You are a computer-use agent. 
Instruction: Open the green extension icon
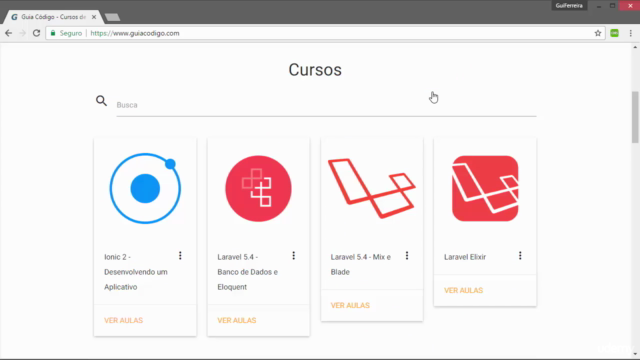tap(614, 33)
